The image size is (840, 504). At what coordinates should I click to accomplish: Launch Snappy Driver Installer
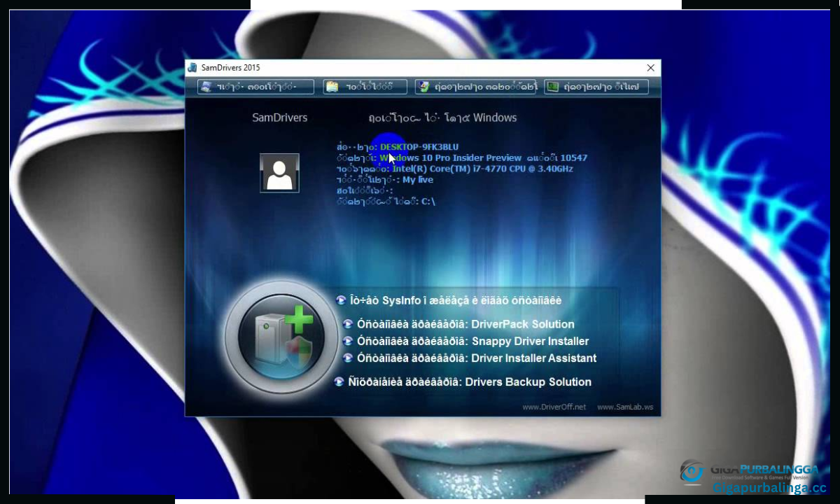pos(465,341)
